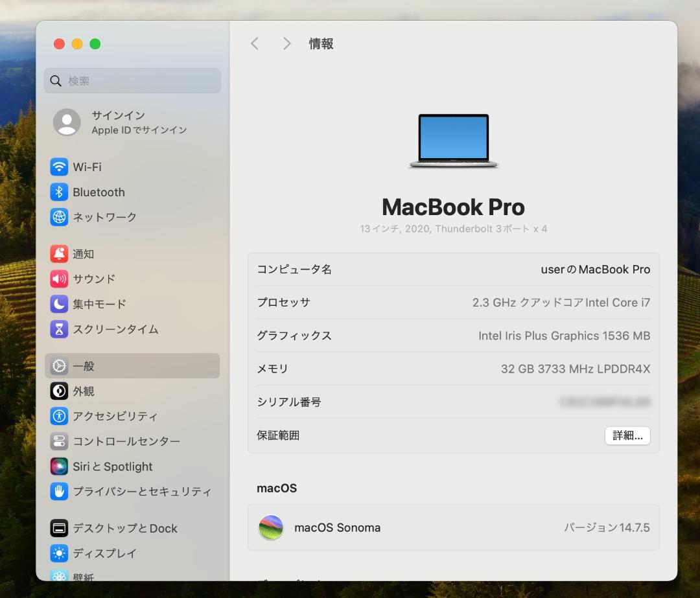Image resolution: width=700 pixels, height=598 pixels.
Task: Select ディスプレイ in the sidebar
Action: coord(132,553)
